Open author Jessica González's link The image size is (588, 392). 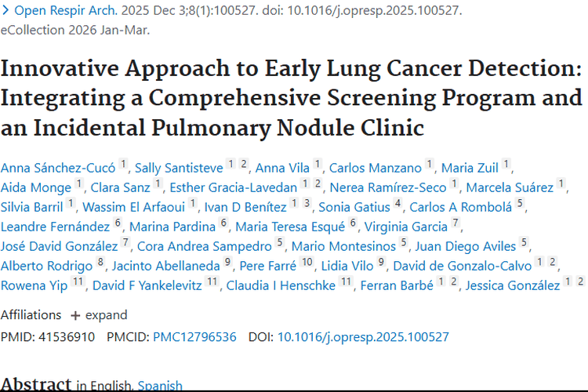(512, 285)
